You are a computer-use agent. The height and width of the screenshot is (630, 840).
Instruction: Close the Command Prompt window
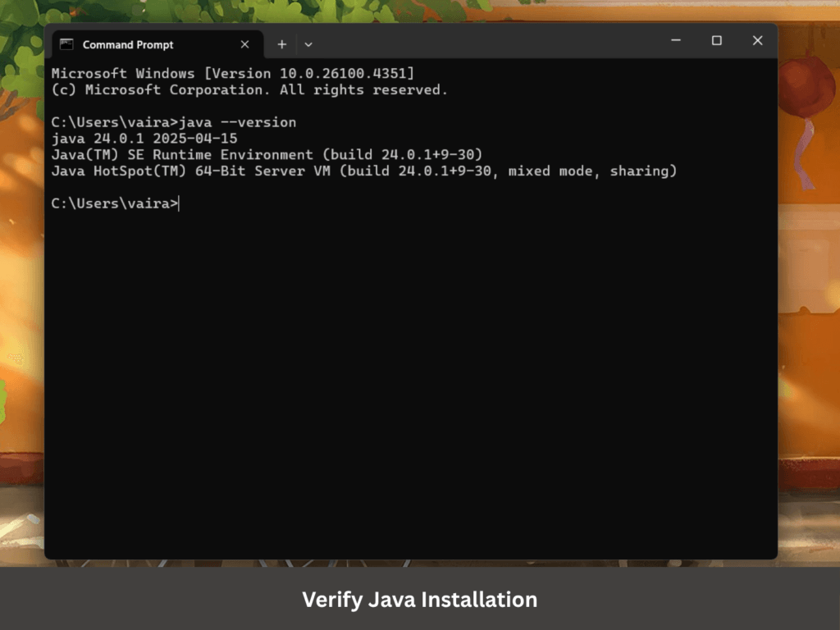tap(757, 40)
